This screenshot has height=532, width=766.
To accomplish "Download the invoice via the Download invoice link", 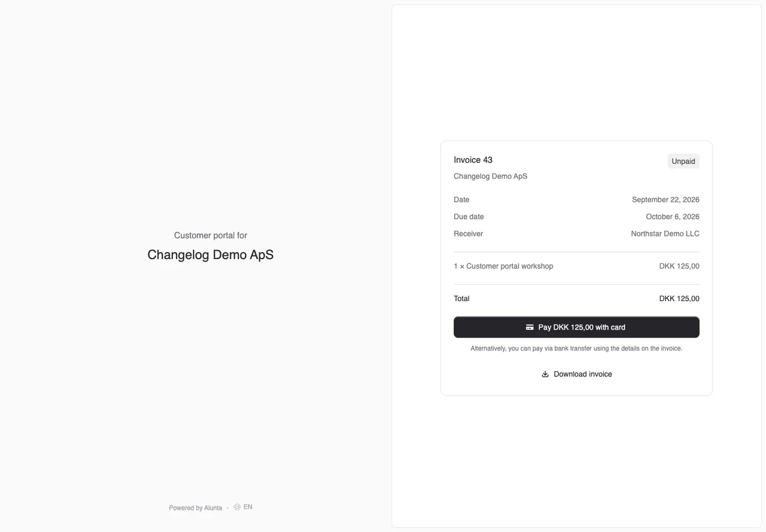I will [576, 374].
